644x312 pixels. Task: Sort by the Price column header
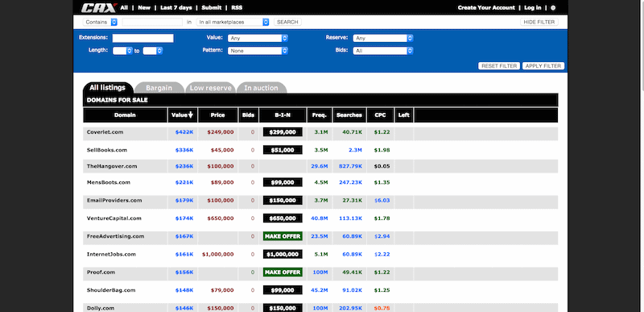[x=217, y=115]
